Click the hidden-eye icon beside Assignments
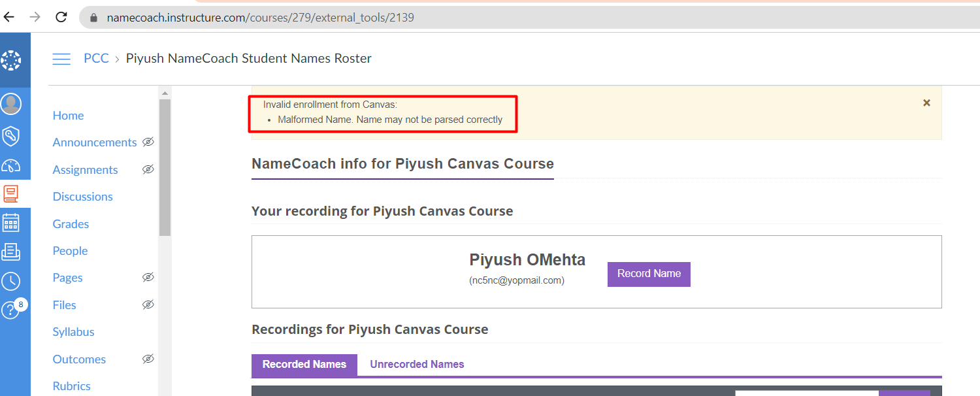Image resolution: width=980 pixels, height=396 pixels. [148, 169]
